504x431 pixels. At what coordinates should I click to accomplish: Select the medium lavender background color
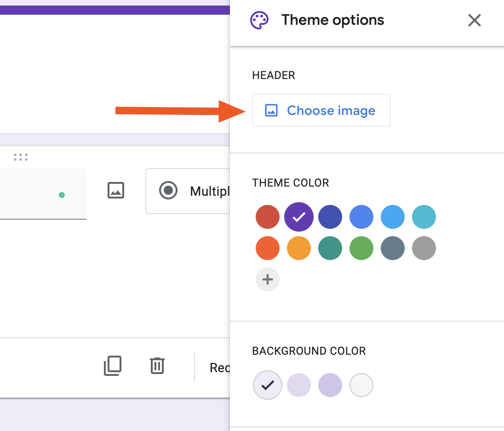click(298, 385)
